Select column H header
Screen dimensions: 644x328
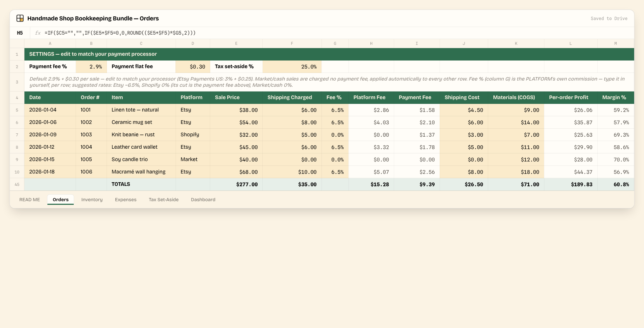coord(371,43)
